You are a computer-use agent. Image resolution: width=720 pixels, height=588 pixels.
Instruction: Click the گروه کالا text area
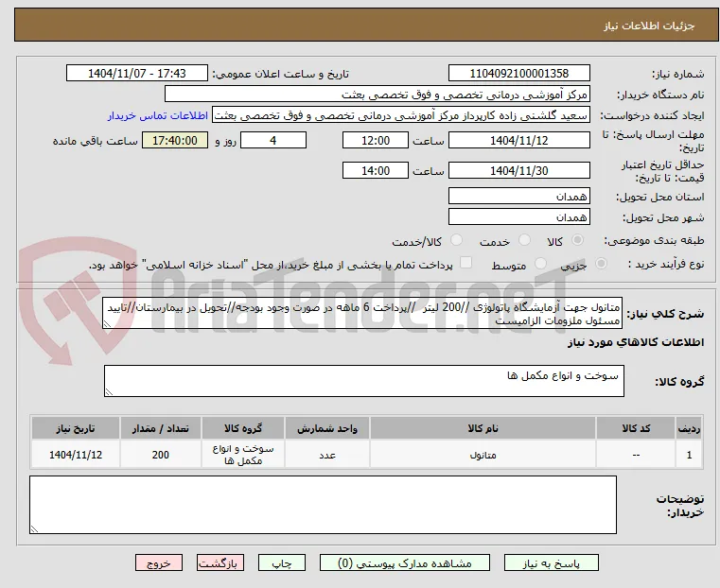tap(364, 381)
